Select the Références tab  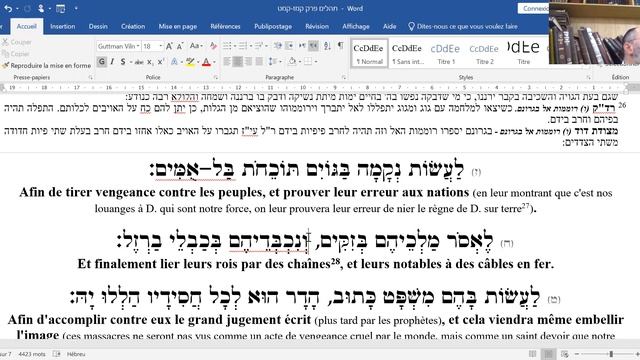coord(225,26)
